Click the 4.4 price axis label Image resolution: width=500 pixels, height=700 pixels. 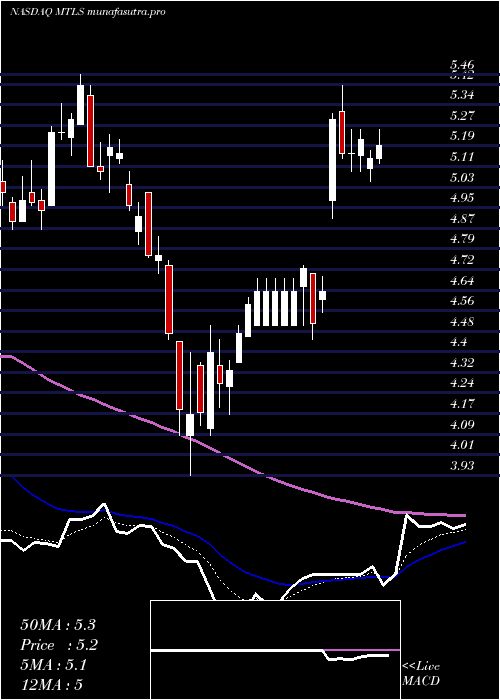[x=459, y=342]
